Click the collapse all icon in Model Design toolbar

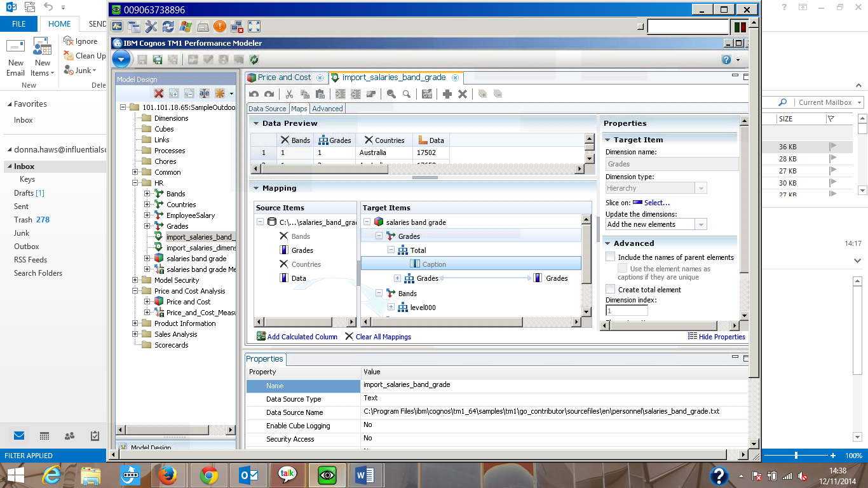click(189, 93)
